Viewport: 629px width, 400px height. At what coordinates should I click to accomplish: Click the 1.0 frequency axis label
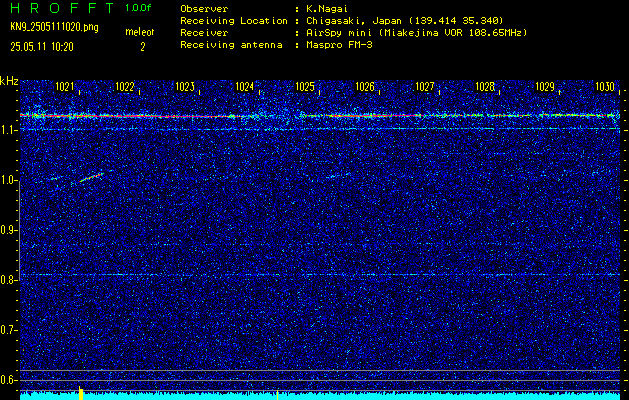8,181
